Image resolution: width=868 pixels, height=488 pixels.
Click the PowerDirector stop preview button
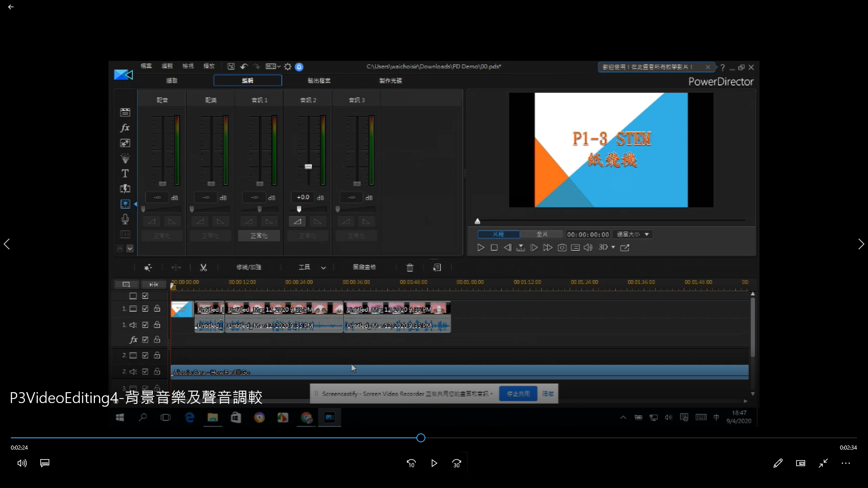[x=494, y=248]
